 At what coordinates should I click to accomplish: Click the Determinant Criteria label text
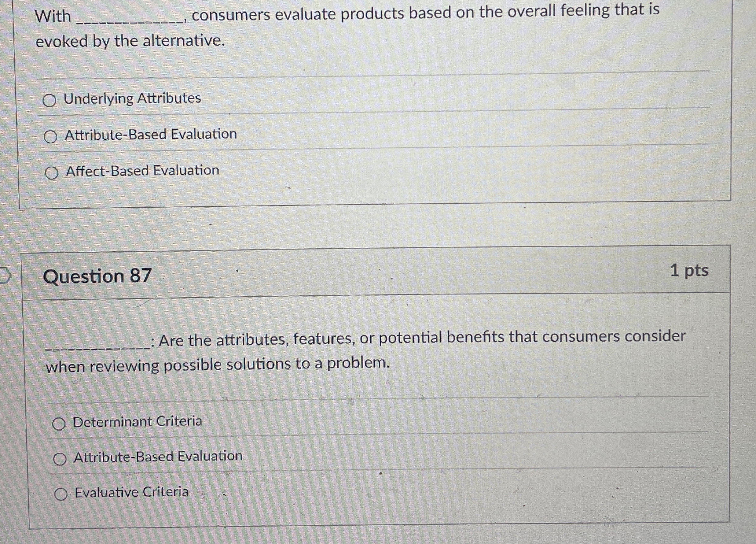coord(138,422)
